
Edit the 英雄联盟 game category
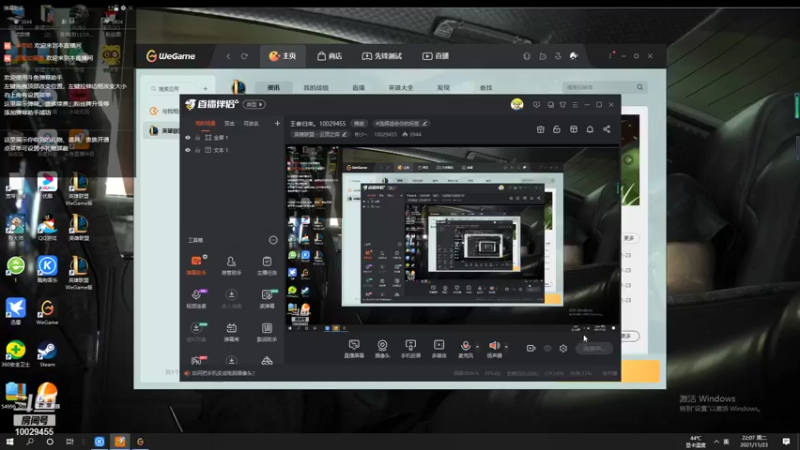(x=320, y=134)
